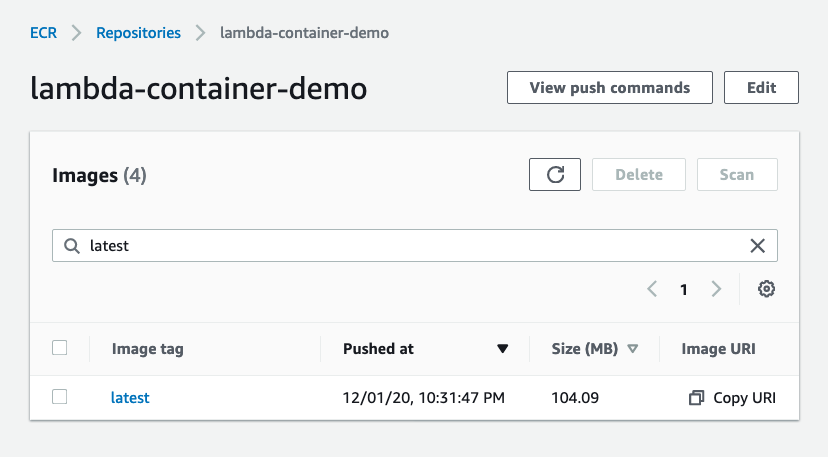Check the latest image row checkbox
This screenshot has width=828, height=457.
tap(60, 397)
